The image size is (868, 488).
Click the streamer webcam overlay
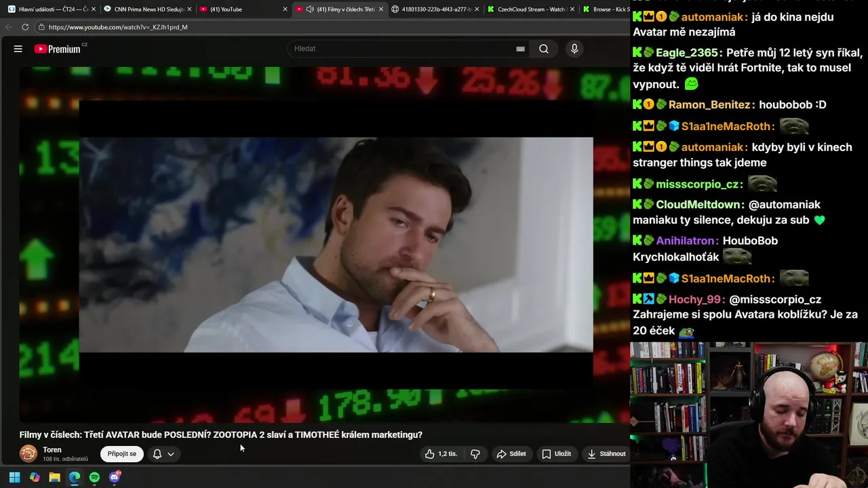click(x=749, y=415)
